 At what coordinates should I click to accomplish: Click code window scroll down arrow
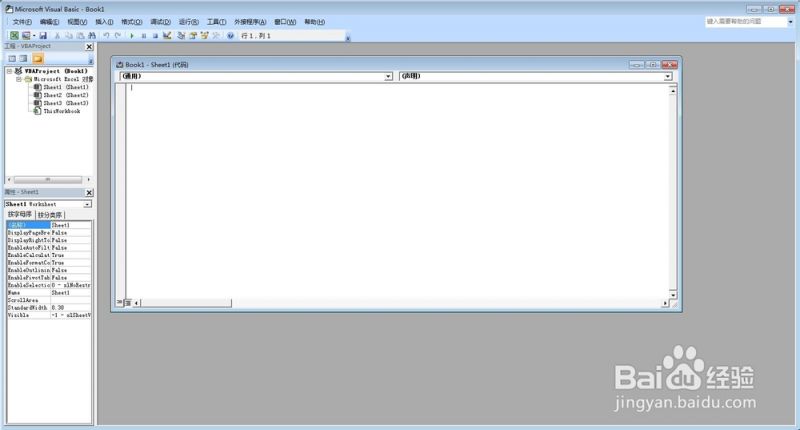673,295
